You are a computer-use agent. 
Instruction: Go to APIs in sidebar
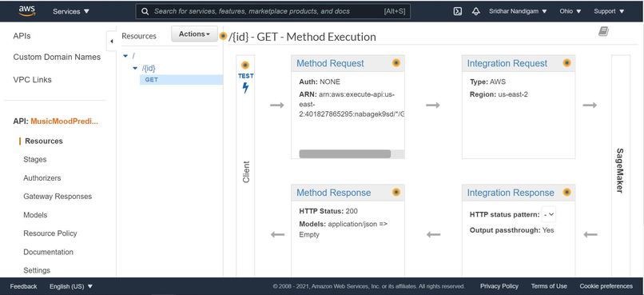22,36
